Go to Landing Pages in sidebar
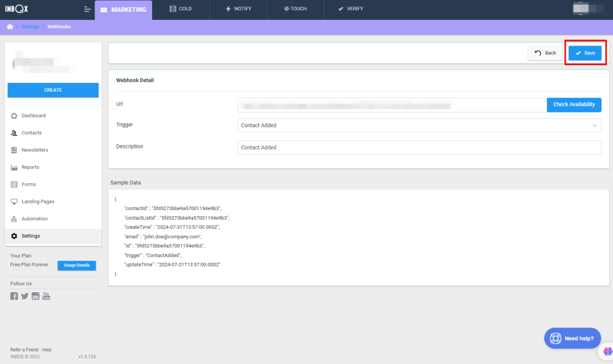 coord(38,202)
